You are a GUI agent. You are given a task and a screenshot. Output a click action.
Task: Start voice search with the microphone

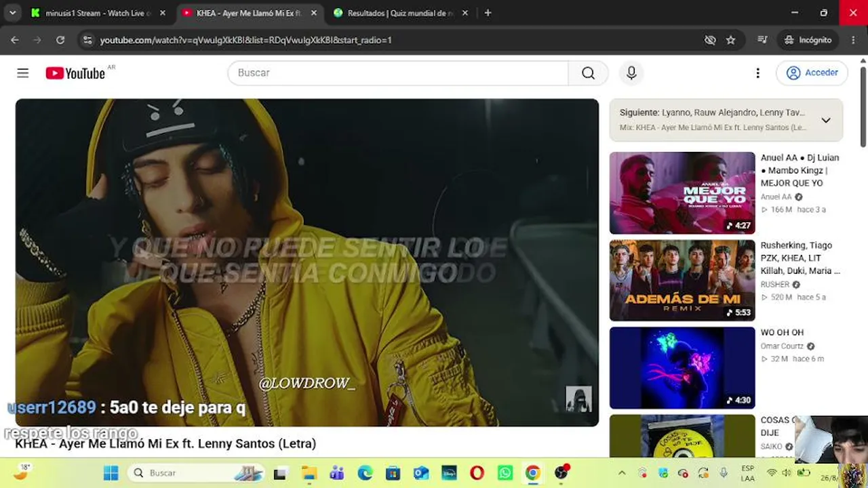(x=631, y=73)
